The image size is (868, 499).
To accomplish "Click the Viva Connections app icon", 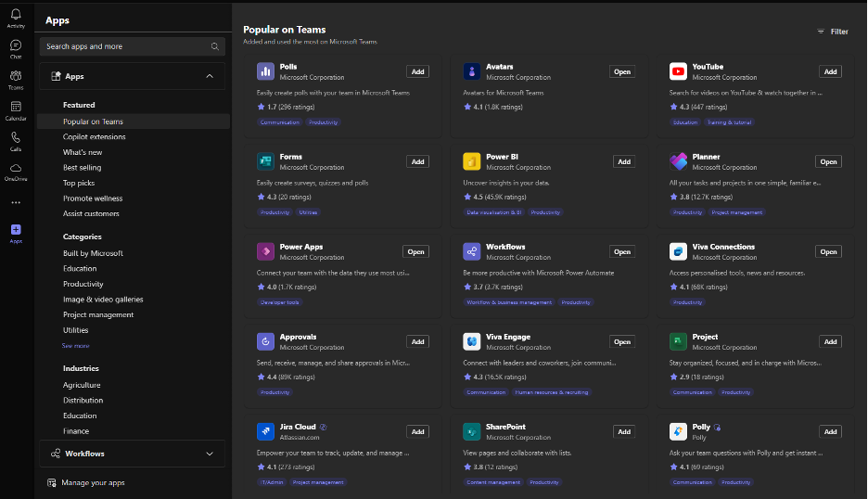I will point(678,251).
